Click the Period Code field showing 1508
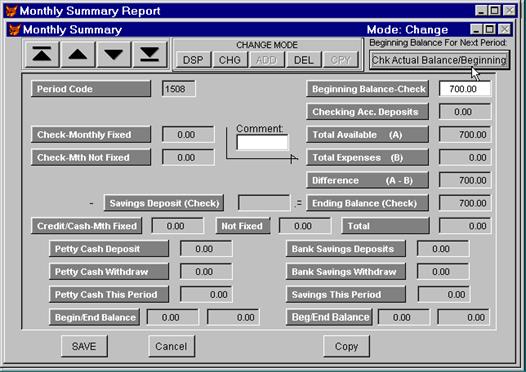526x372 pixels. tap(178, 89)
